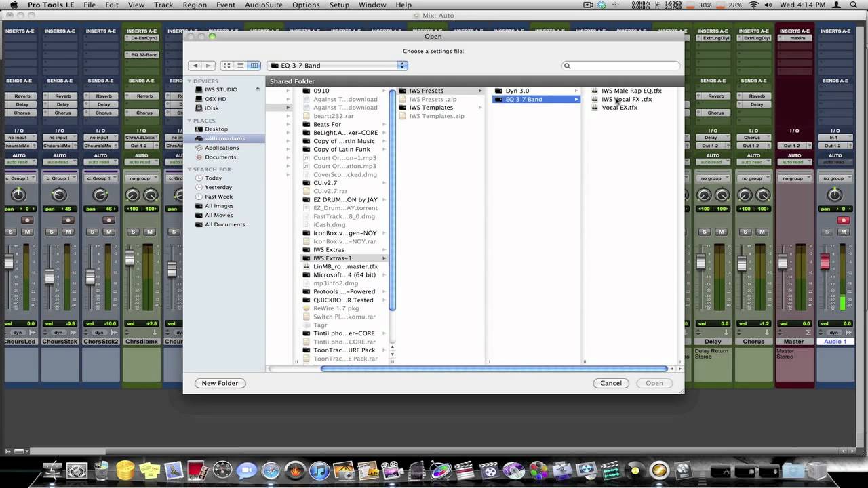
Task: Mute the ChoursLed track
Action: (x=27, y=232)
